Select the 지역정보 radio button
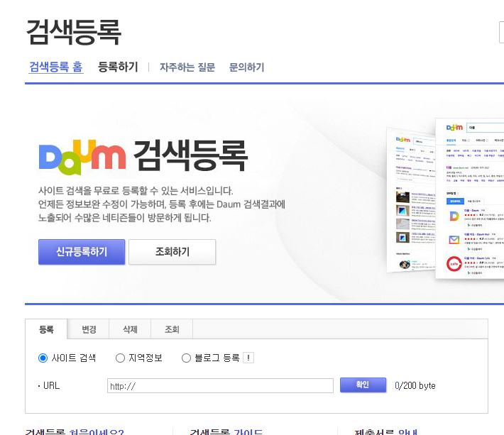The image size is (504, 435). tap(120, 358)
